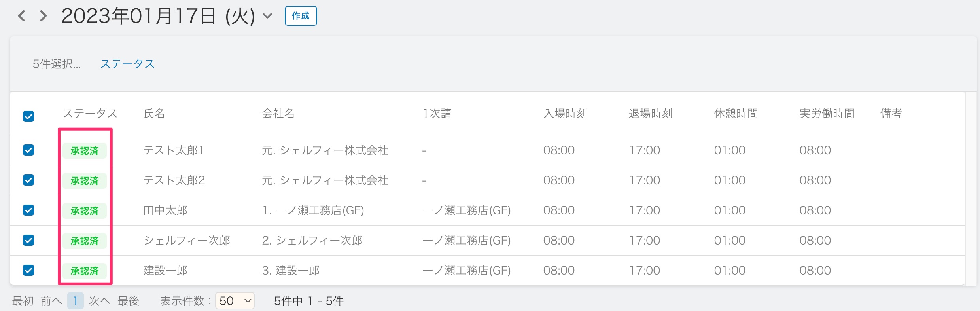
Task: Uncheck the テスト太郎2 row checkbox
Action: pos(28,180)
